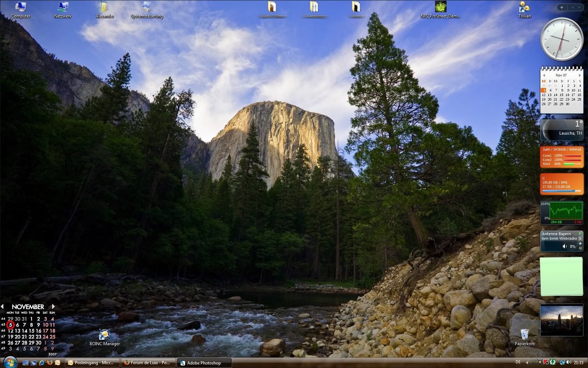Switch to the Adobe Photoshop taskbar window

tap(204, 363)
